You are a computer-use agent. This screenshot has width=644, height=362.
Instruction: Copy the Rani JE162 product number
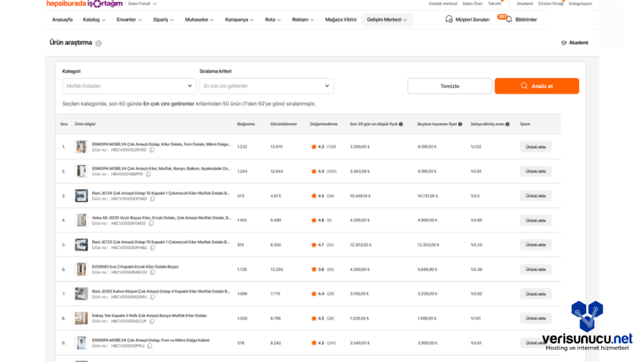152,297
